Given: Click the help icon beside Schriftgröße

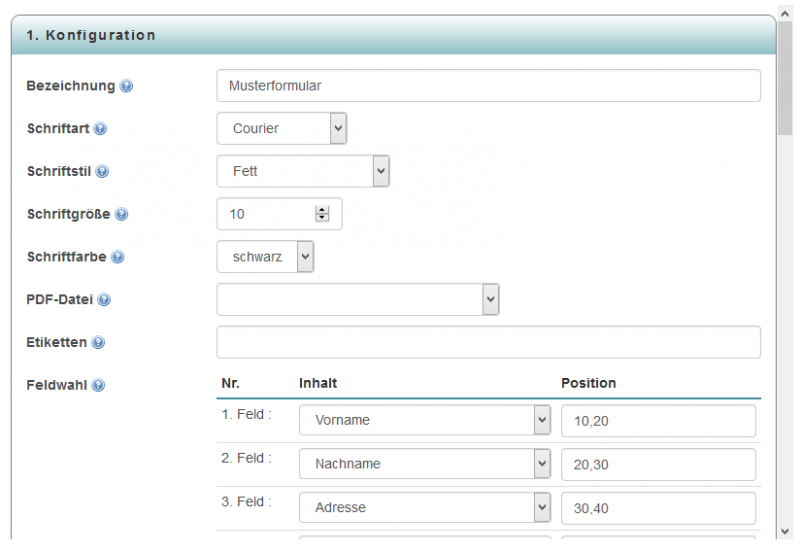Looking at the screenshot, I should pyautogui.click(x=121, y=214).
